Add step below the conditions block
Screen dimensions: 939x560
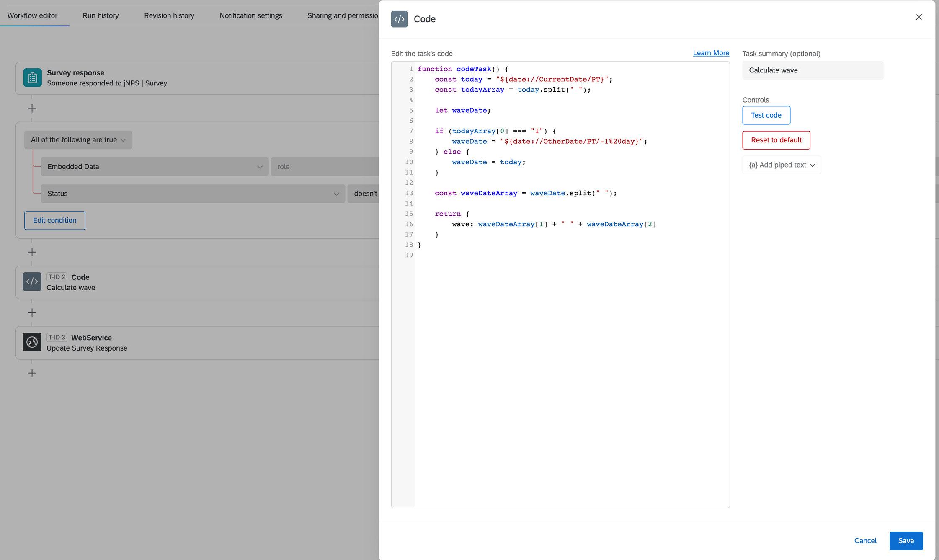32,252
